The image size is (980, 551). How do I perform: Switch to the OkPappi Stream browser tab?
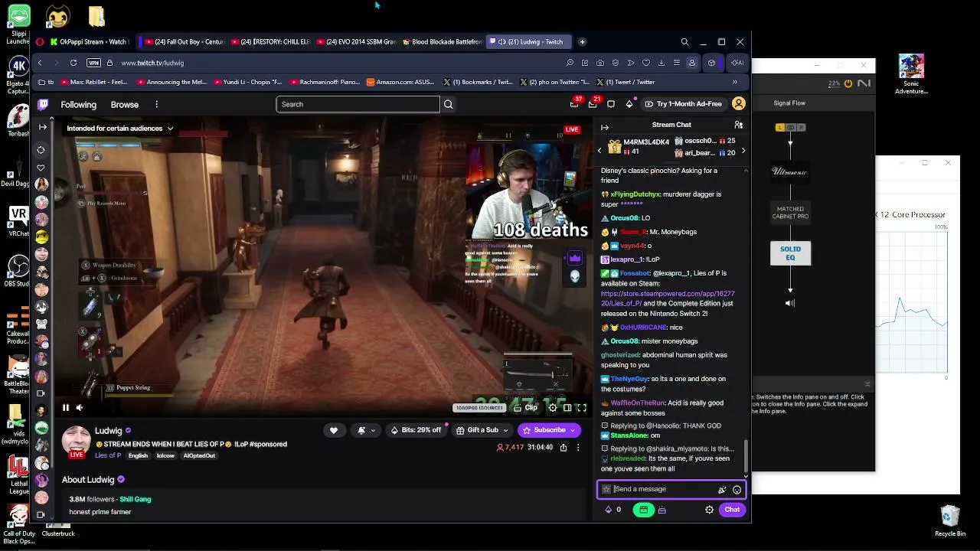pos(90,42)
